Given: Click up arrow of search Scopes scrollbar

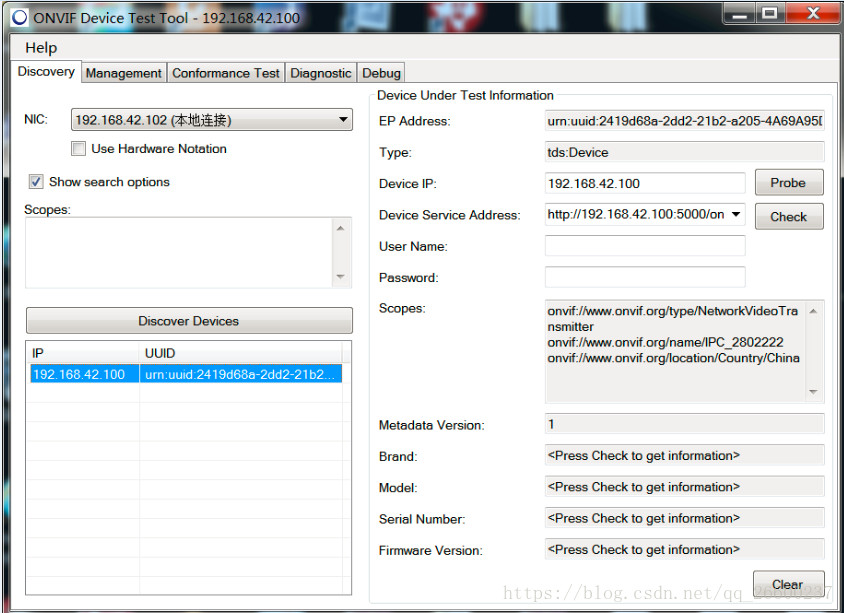Looking at the screenshot, I should click(341, 228).
